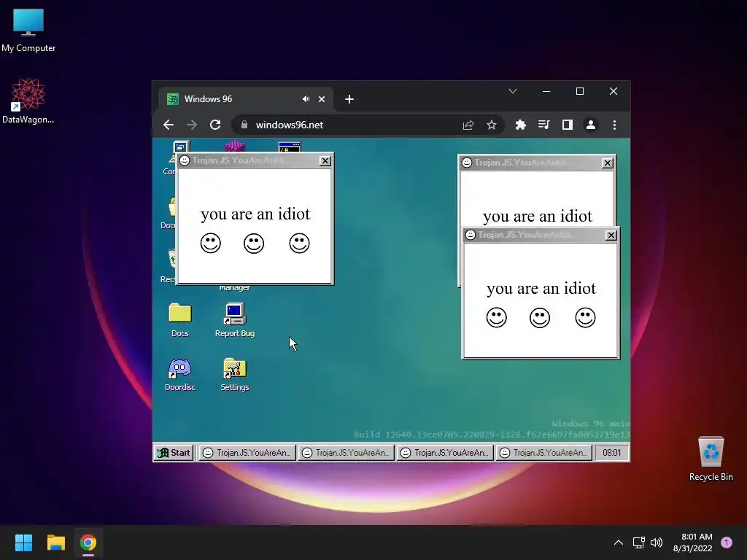The width and height of the screenshot is (747, 560).
Task: Reload the windows96.net page
Action: 215,125
